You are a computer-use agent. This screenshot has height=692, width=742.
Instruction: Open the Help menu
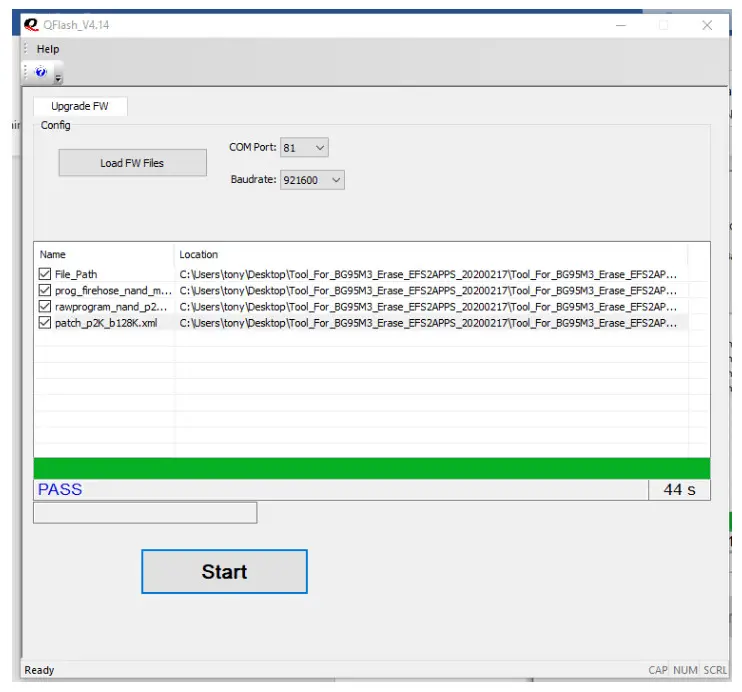[48, 49]
